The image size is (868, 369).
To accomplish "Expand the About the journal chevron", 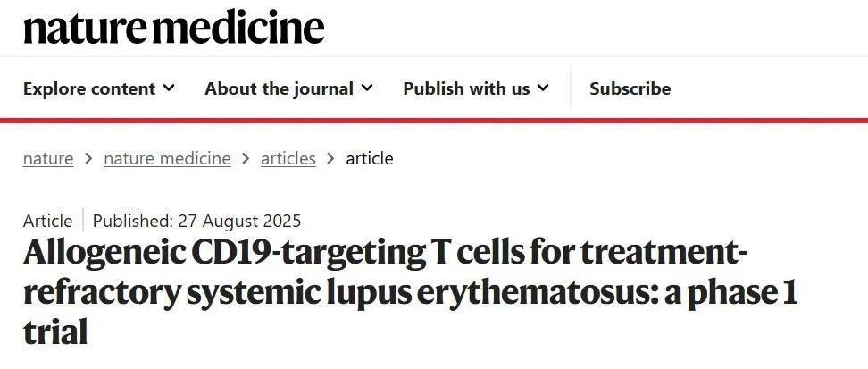I will point(367,88).
